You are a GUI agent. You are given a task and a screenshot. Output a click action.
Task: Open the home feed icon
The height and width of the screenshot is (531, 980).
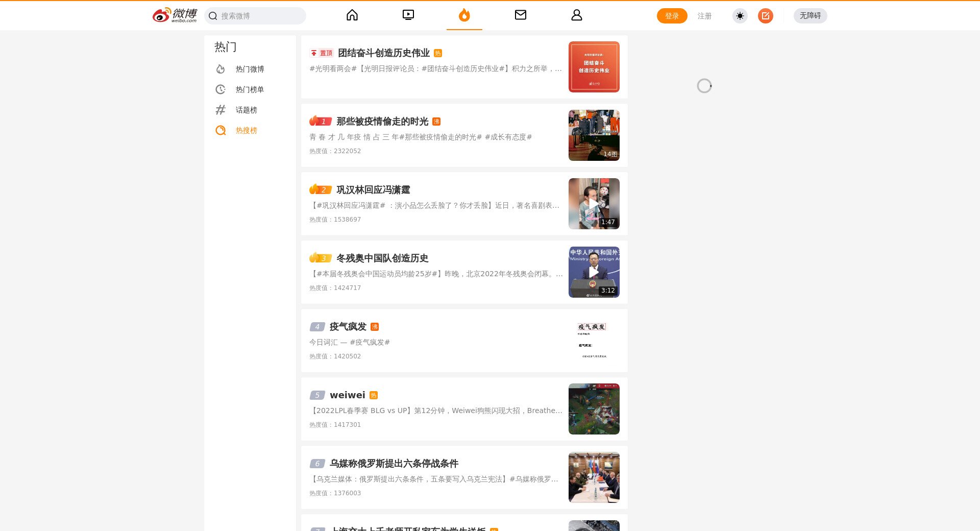(x=352, y=15)
